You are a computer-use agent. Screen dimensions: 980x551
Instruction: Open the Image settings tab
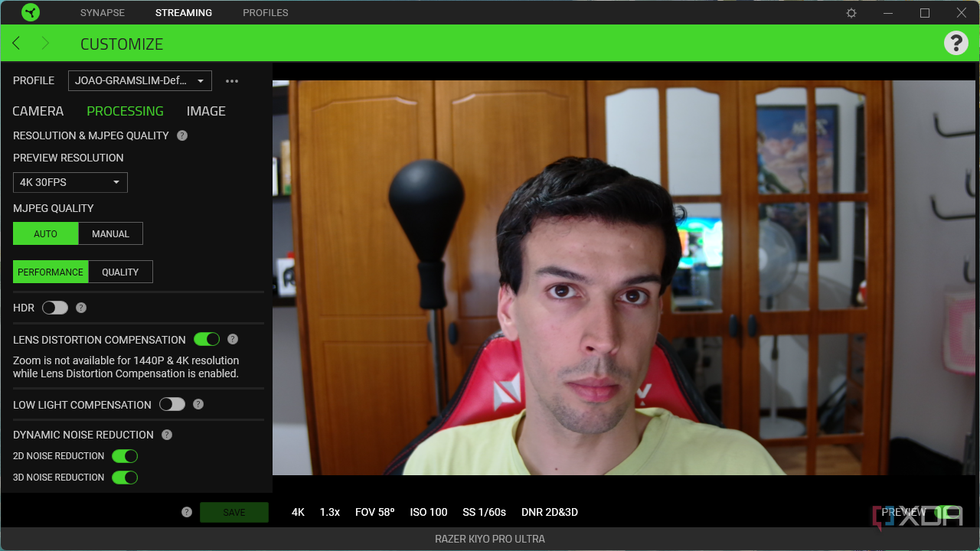pos(206,111)
